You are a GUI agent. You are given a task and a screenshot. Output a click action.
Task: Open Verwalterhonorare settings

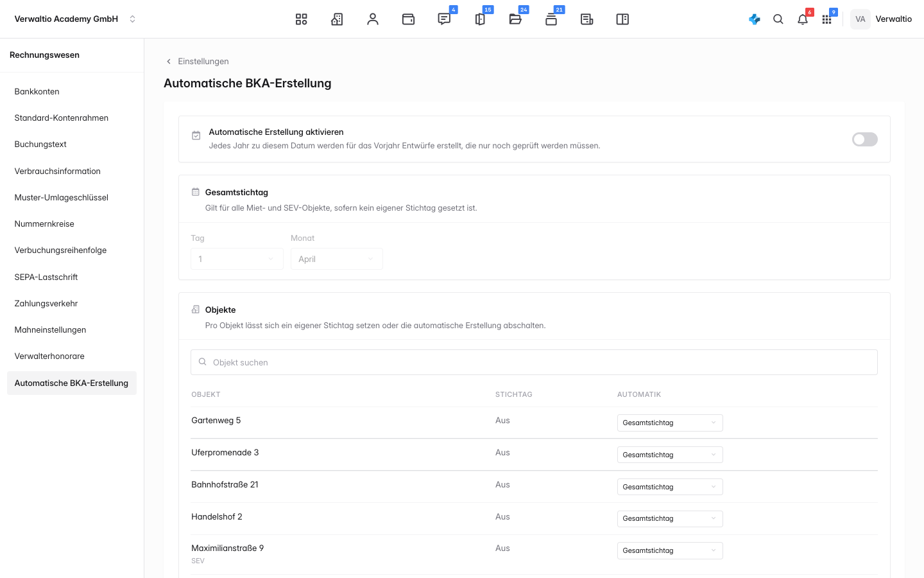(72, 356)
